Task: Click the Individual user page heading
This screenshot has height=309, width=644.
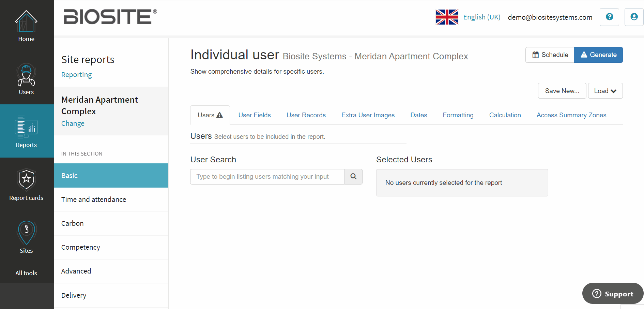Action: pos(235,55)
